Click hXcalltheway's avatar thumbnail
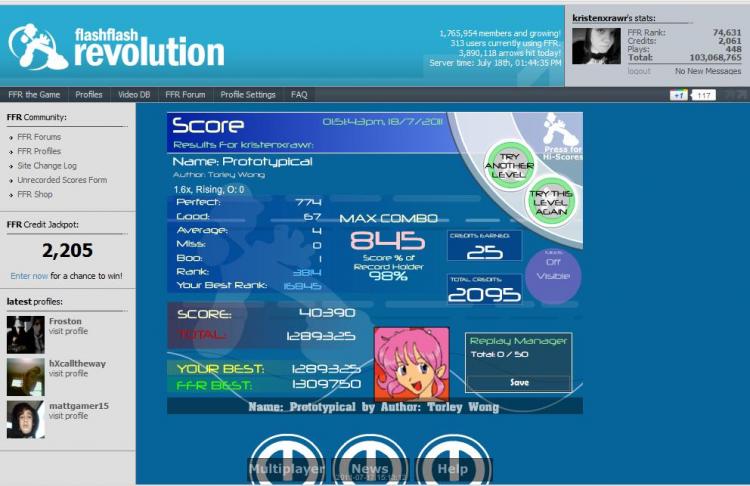This screenshot has height=486, width=750. [26, 377]
